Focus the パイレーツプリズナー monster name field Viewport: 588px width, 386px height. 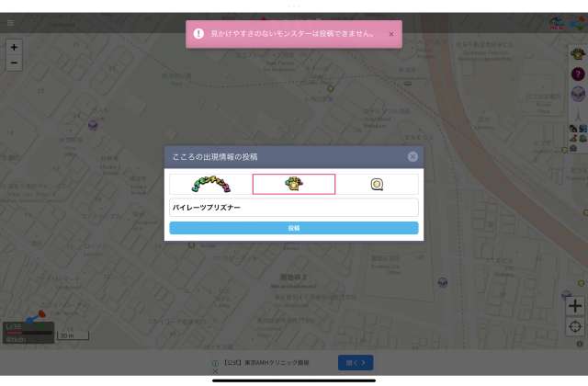(294, 208)
